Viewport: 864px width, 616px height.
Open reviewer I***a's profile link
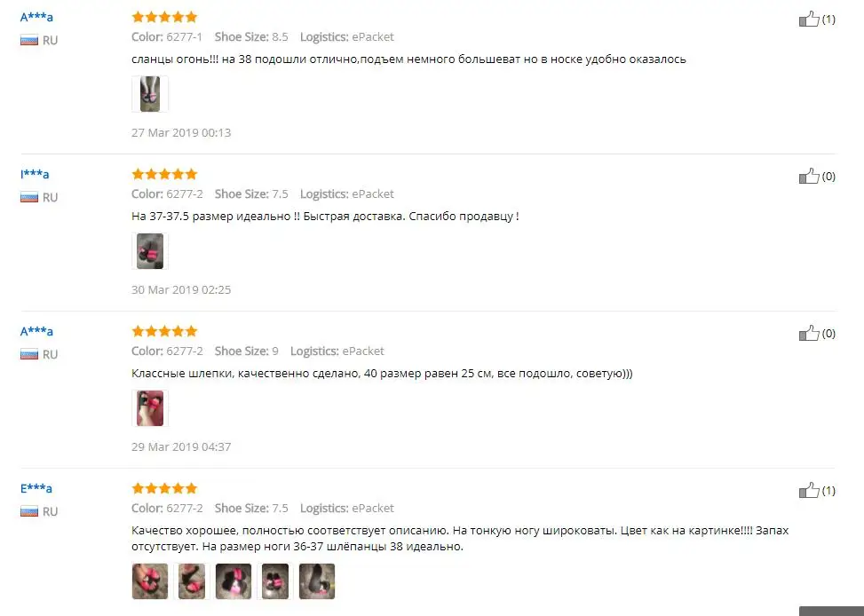tap(35, 174)
